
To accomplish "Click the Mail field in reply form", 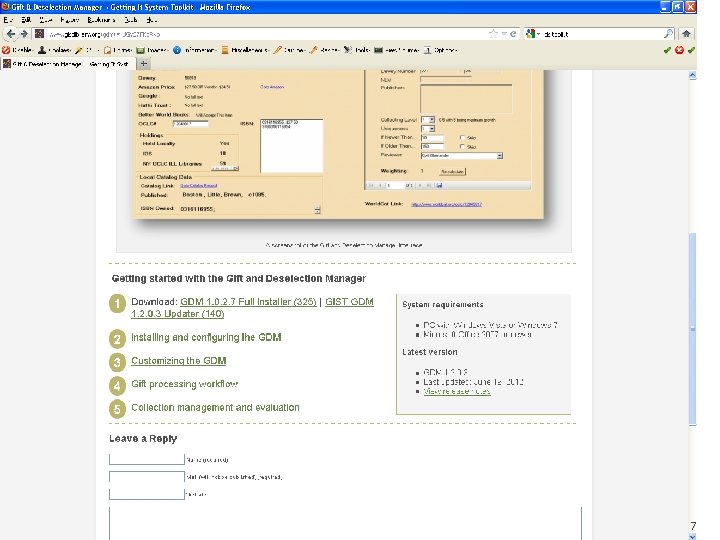I will click(146, 477).
